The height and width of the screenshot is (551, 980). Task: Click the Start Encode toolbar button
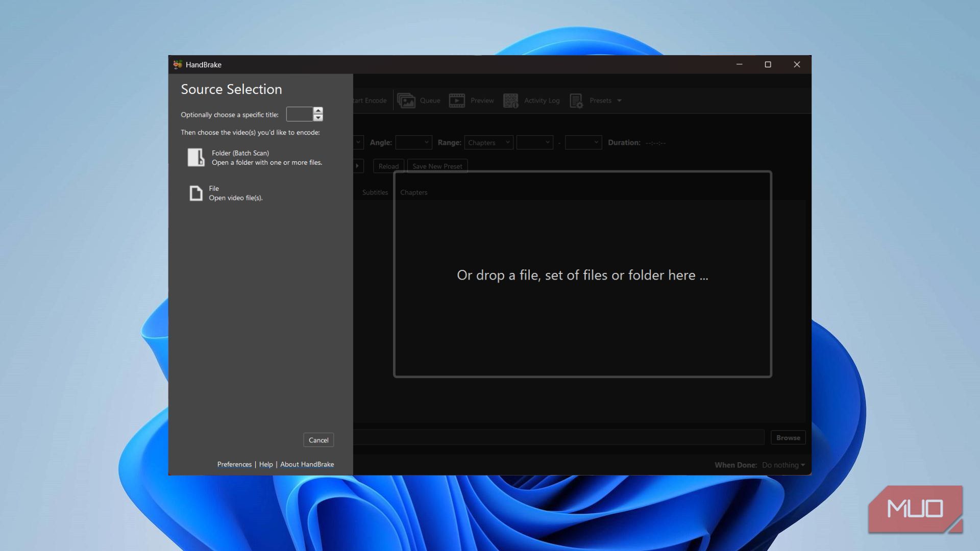[370, 101]
